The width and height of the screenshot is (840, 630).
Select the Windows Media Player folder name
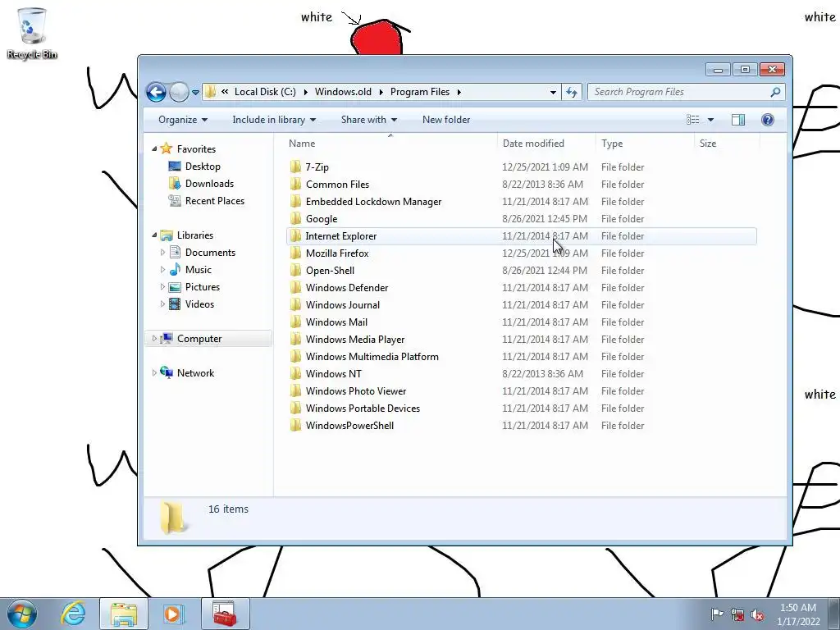[355, 339]
